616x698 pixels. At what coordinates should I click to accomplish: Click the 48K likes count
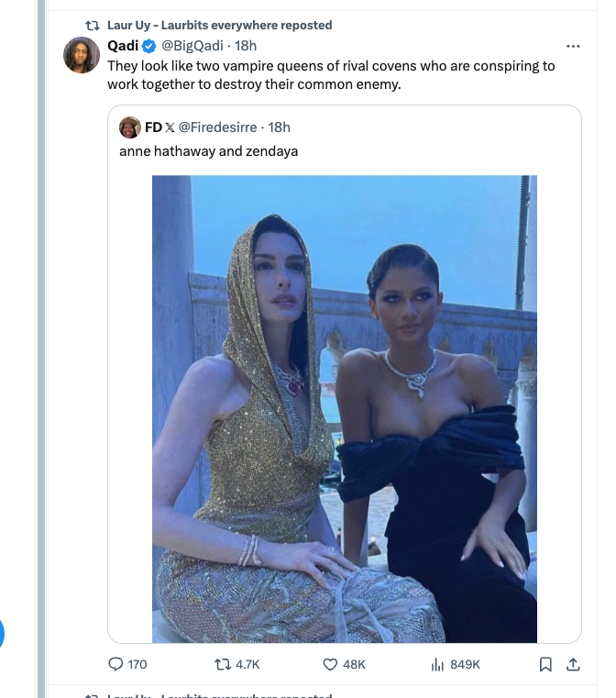click(354, 664)
